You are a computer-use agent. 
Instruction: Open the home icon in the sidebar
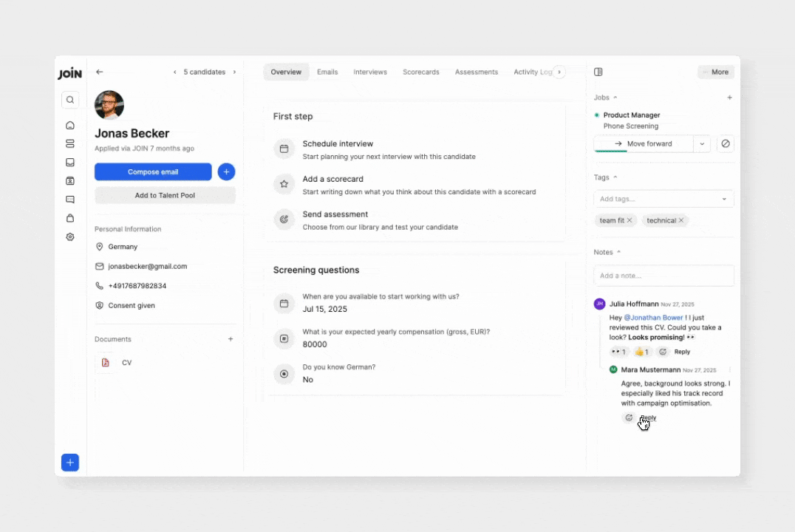coord(70,126)
